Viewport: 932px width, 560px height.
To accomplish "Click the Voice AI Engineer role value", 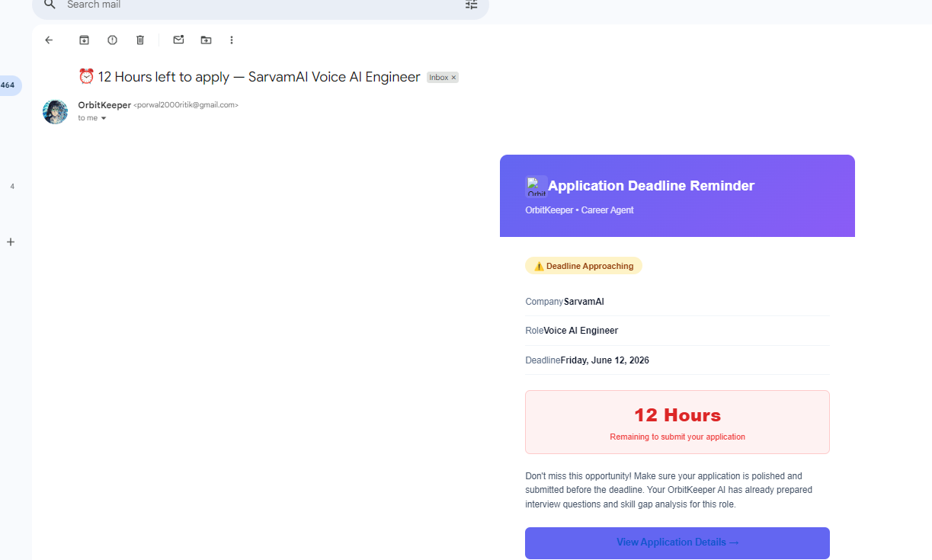I will [x=581, y=331].
